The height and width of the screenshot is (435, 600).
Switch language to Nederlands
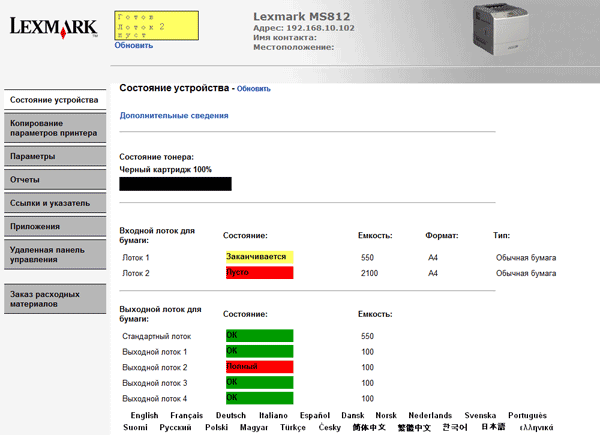coord(430,415)
